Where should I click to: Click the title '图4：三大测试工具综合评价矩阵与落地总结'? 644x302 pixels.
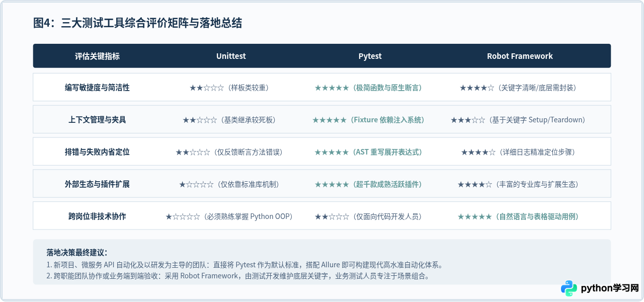pyautogui.click(x=137, y=23)
